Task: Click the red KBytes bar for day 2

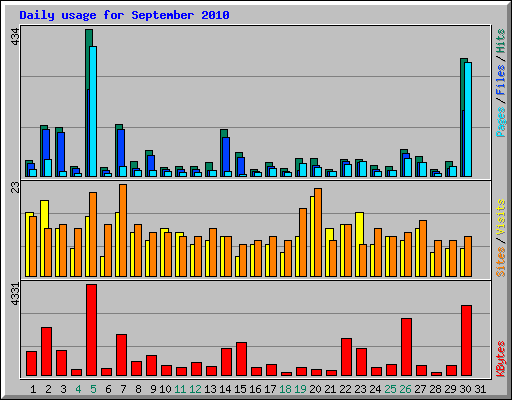Action: [47, 351]
